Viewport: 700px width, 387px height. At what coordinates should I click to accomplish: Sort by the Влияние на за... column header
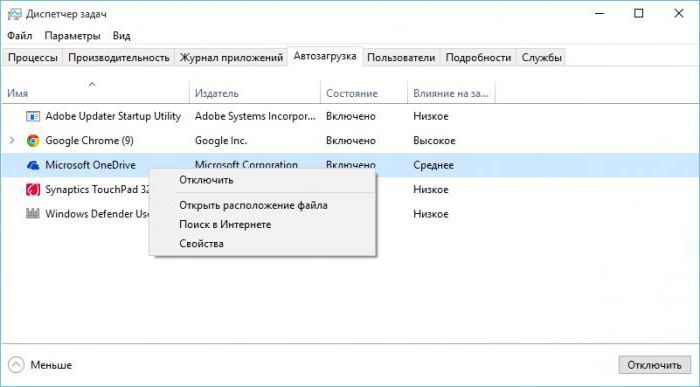click(451, 93)
